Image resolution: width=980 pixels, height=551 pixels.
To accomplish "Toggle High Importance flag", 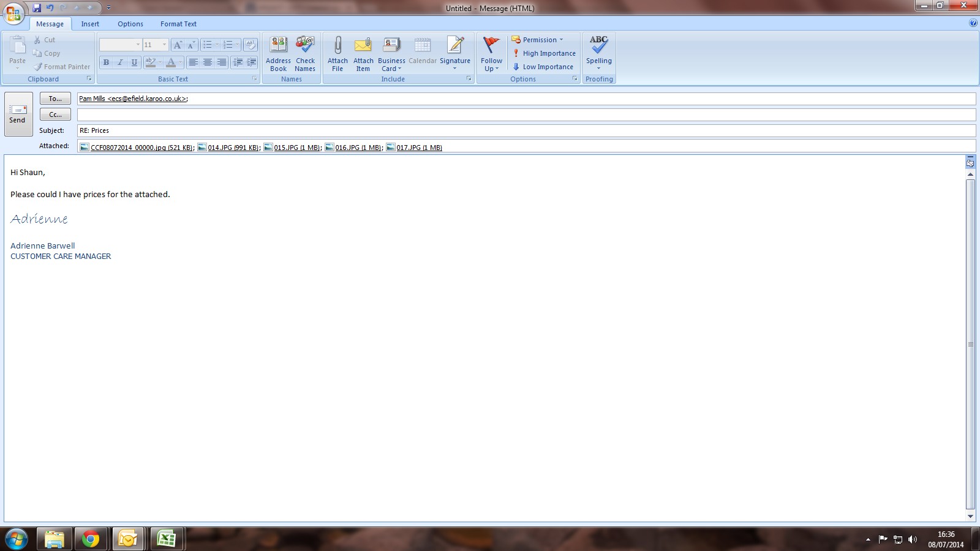I will [x=544, y=53].
